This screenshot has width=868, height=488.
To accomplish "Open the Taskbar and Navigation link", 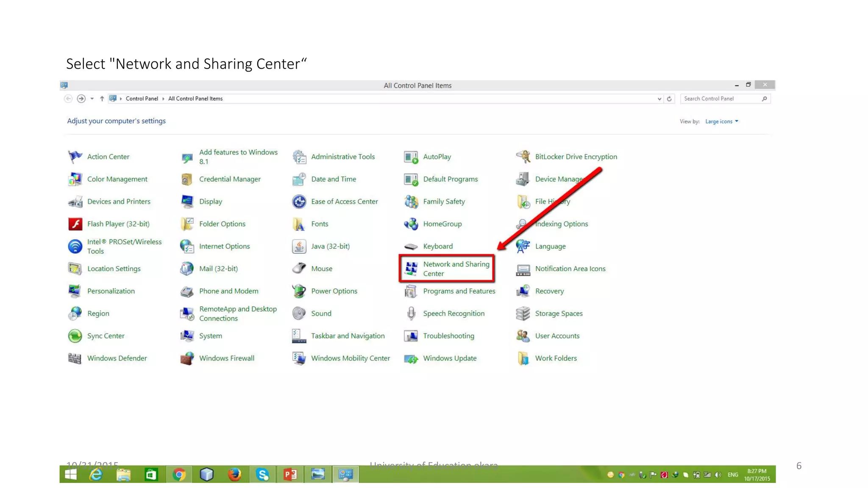I will 348,336.
